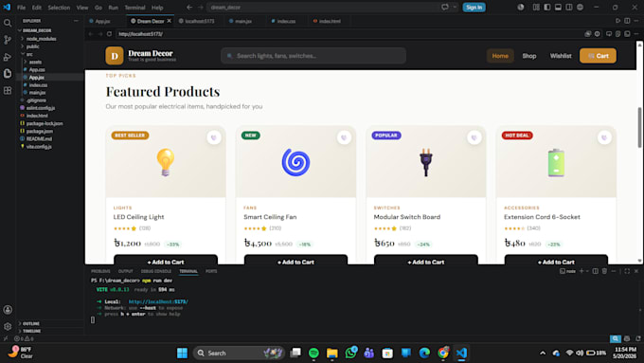Open the Accounts icon in activity bar
This screenshot has height=363, width=644.
pos(8,310)
